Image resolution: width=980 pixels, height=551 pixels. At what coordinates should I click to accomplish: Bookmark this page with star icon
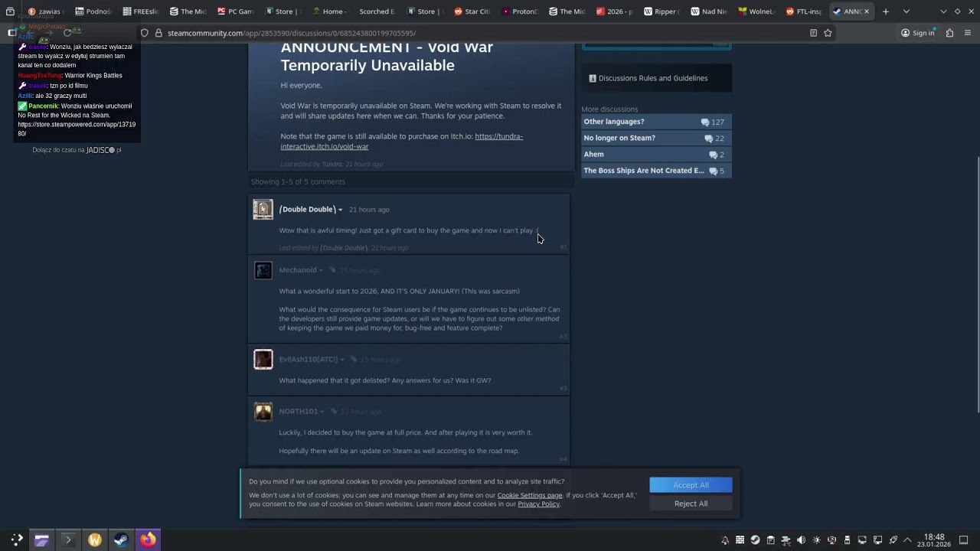(x=828, y=33)
